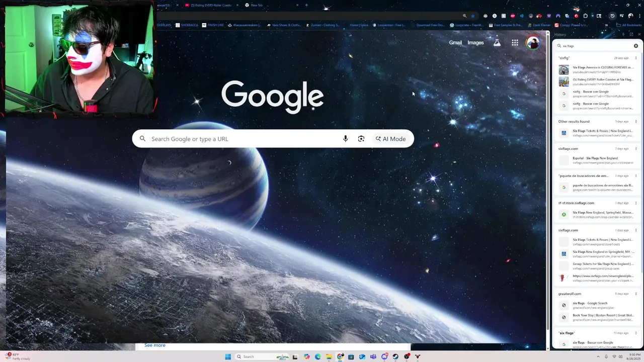Open 'Book Your Stay | Boston Resort' history entry
The height and width of the screenshot is (362, 644).
tap(597, 317)
